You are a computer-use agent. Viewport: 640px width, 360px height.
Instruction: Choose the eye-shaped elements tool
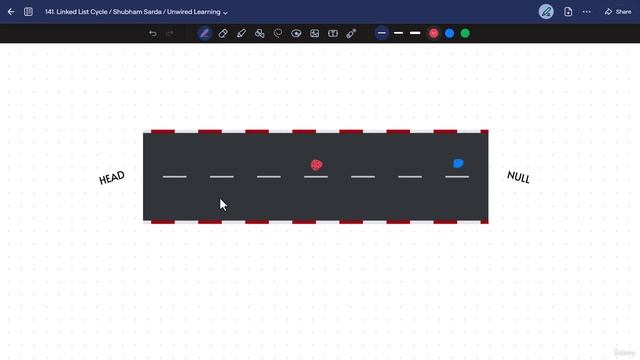point(296,33)
